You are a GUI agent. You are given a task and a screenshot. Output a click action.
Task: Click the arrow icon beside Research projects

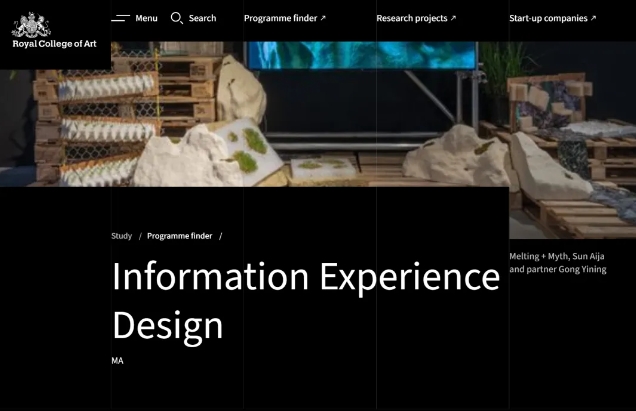(x=453, y=18)
